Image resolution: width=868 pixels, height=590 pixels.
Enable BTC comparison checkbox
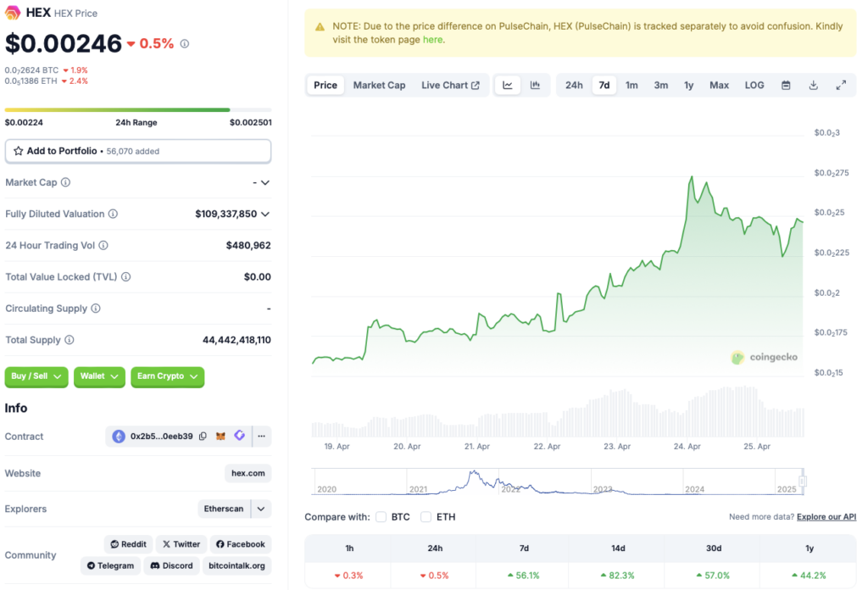[x=381, y=517]
